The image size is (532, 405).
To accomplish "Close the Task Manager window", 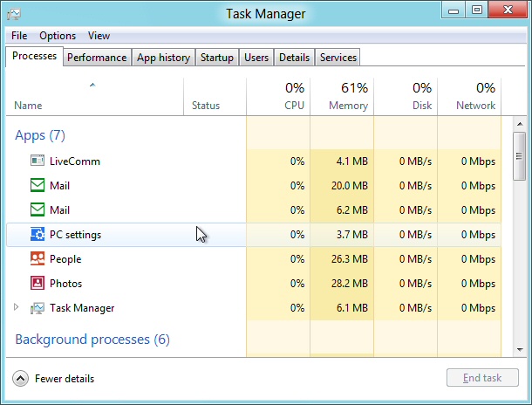I will click(x=508, y=10).
